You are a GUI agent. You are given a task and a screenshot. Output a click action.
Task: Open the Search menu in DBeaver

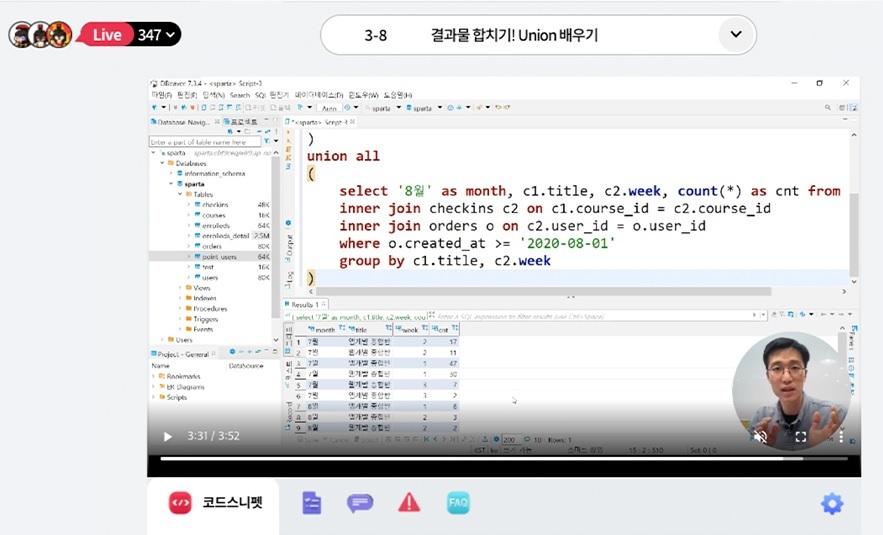click(x=239, y=95)
